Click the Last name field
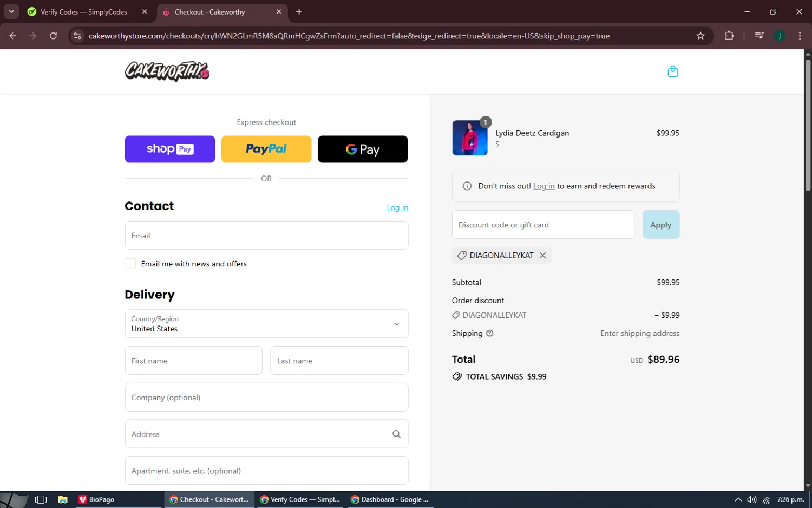Image resolution: width=812 pixels, height=508 pixels. 339,361
